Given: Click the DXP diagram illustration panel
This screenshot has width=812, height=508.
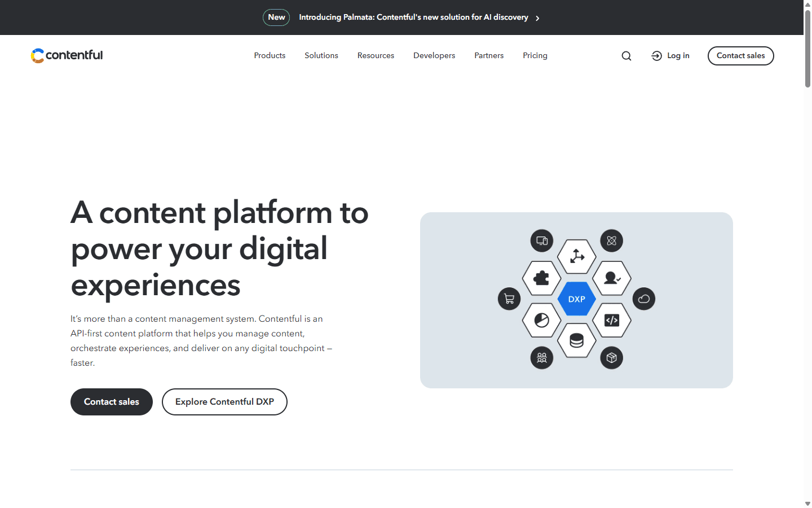Looking at the screenshot, I should (x=576, y=300).
